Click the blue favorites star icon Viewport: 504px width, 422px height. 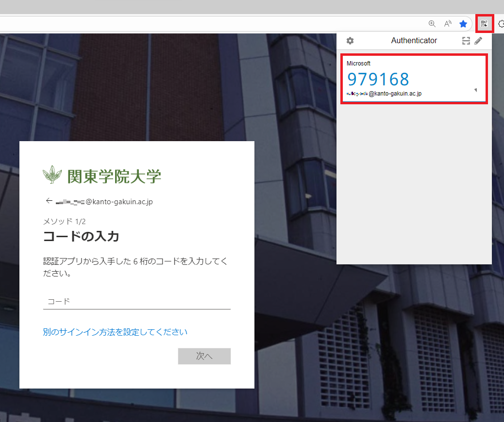[x=463, y=24]
